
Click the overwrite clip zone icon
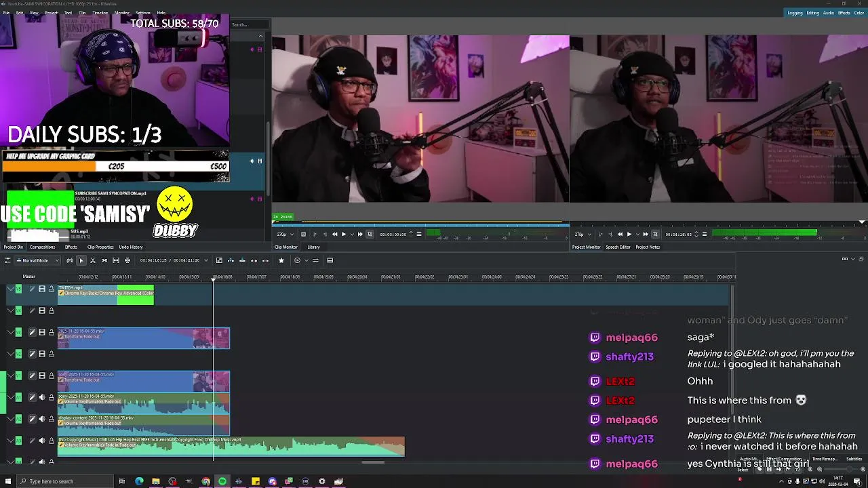pyautogui.click(x=242, y=260)
